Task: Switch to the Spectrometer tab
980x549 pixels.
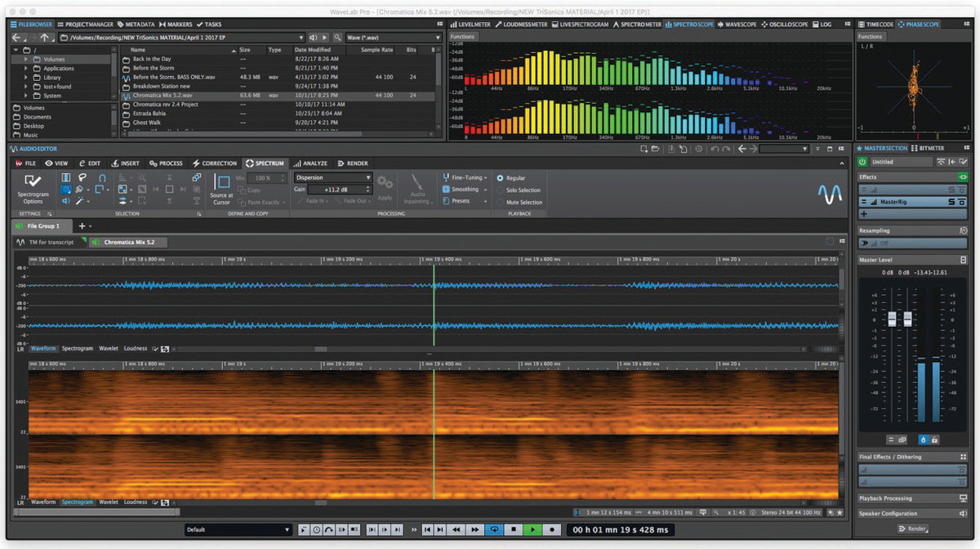Action: [636, 25]
